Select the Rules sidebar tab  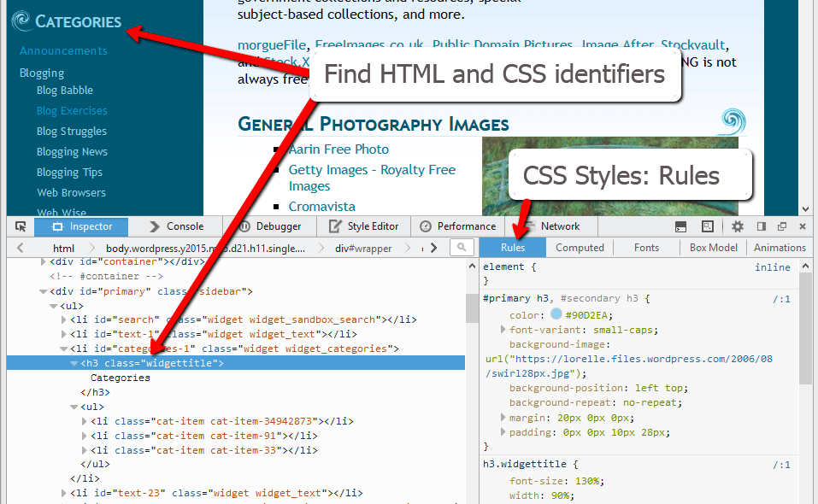(513, 248)
